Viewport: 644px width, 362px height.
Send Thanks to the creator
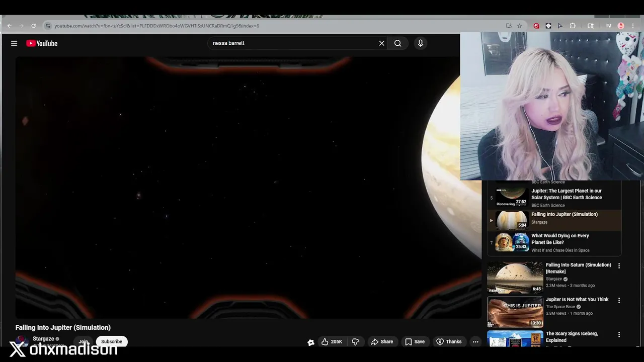click(449, 342)
